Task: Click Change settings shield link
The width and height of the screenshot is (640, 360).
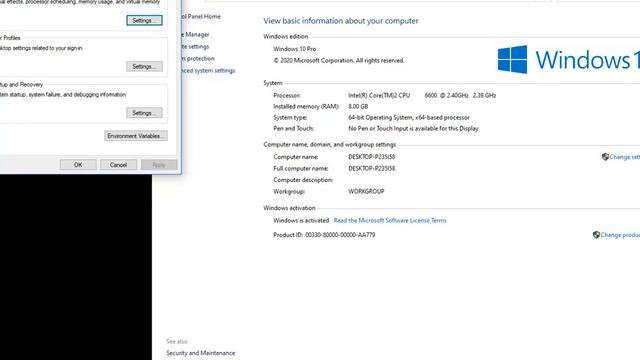Action: point(624,157)
